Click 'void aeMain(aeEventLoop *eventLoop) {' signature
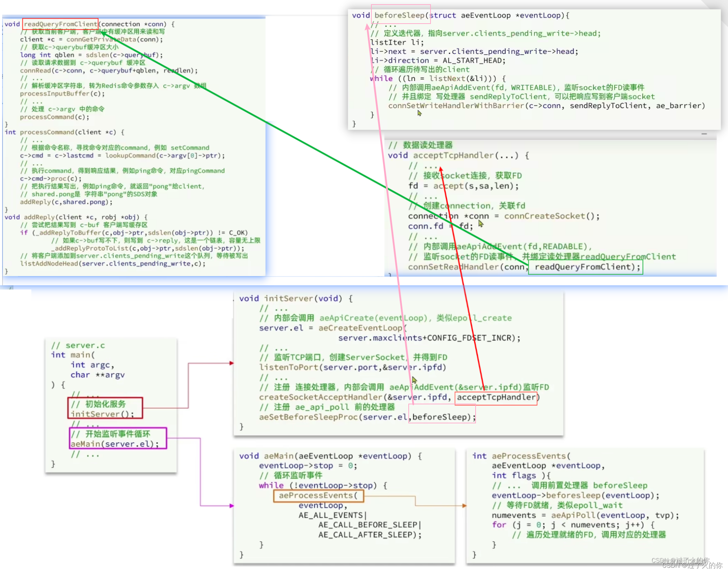Screen dimensions: 728x572 tap(331, 456)
